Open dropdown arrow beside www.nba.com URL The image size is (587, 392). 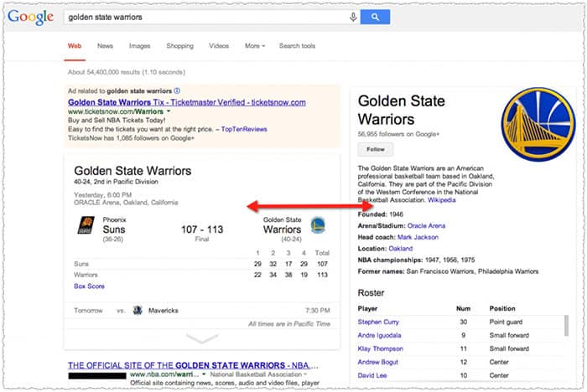click(x=204, y=374)
